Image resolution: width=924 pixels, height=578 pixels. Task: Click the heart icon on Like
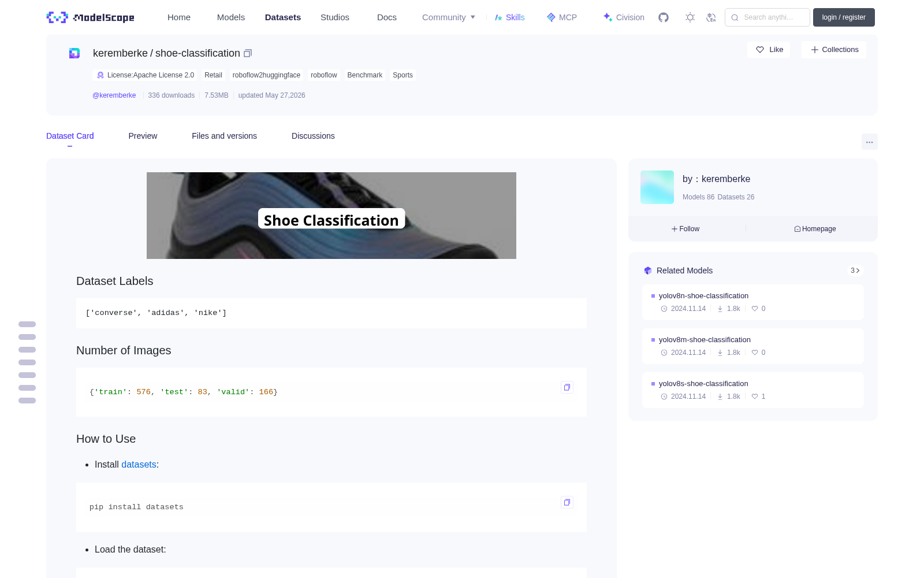760,50
